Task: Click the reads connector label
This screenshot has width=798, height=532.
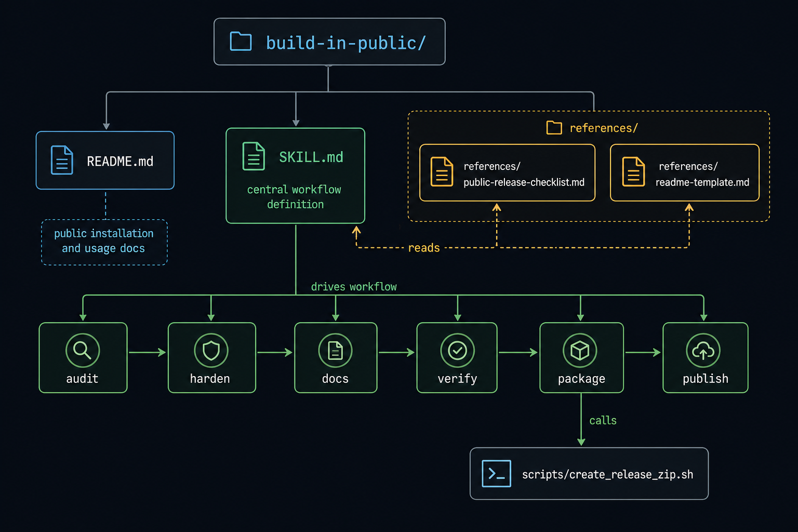Action: tap(424, 248)
